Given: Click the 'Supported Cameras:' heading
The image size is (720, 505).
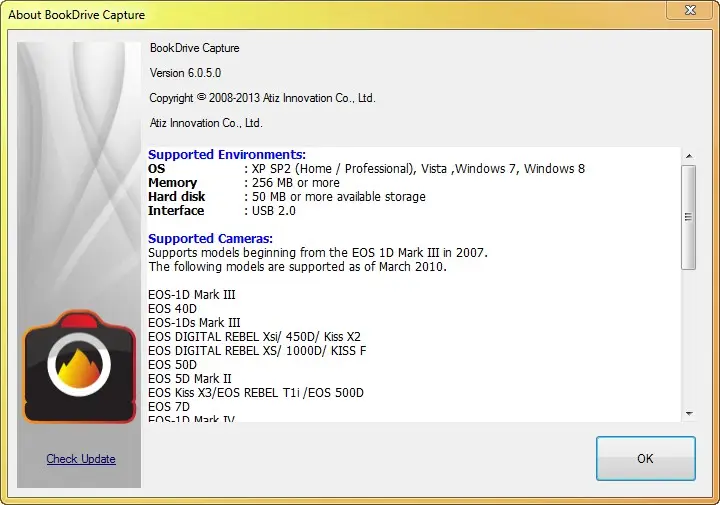Looking at the screenshot, I should [x=210, y=238].
